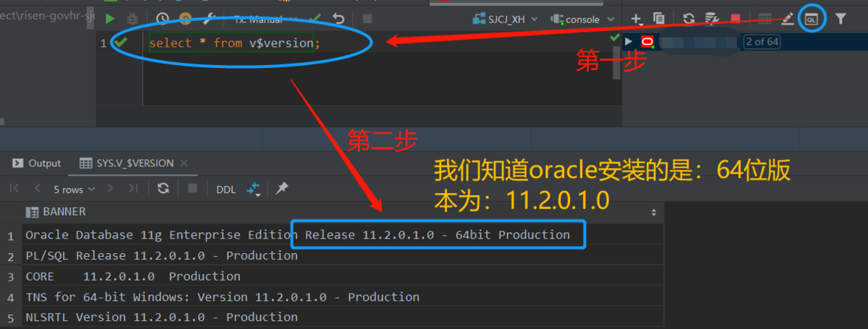
Task: Open the SJCJ_XH schema dropdown
Action: [499, 20]
